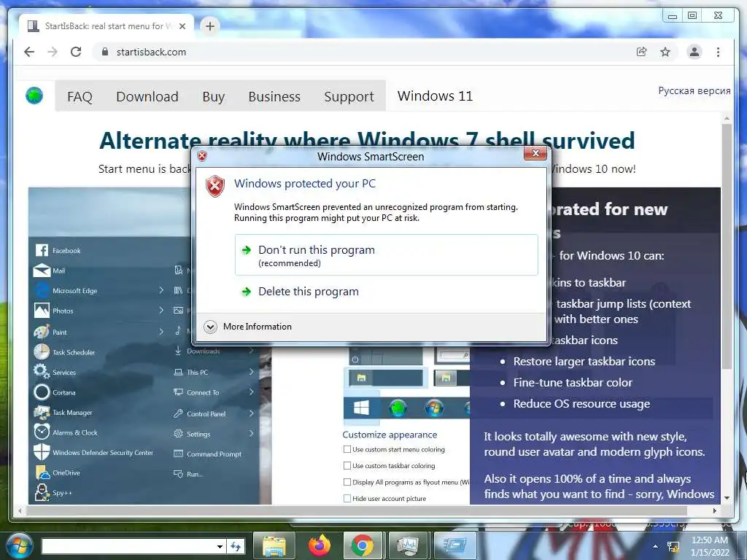747x560 pixels.
Task: Click the Windows logo icon in the page screenshot
Action: [361, 408]
